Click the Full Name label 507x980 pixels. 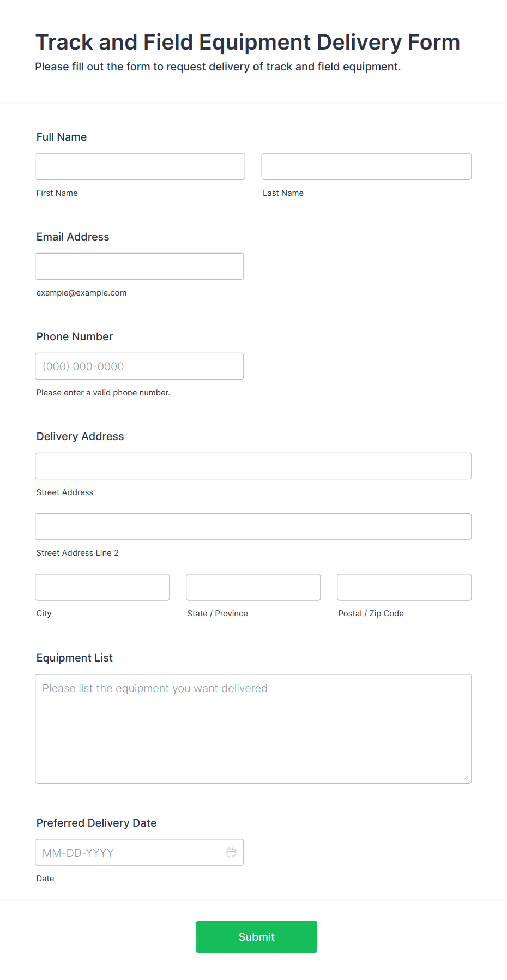point(62,137)
